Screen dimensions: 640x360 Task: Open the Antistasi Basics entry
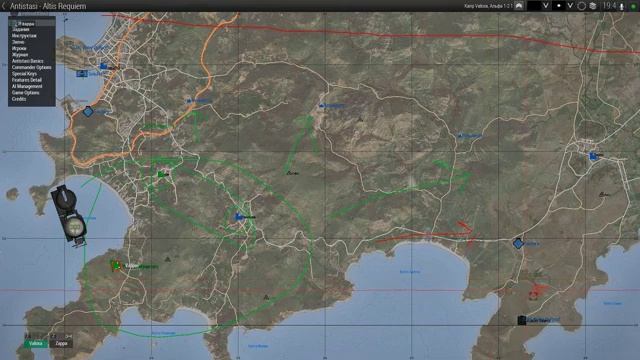[x=27, y=61]
